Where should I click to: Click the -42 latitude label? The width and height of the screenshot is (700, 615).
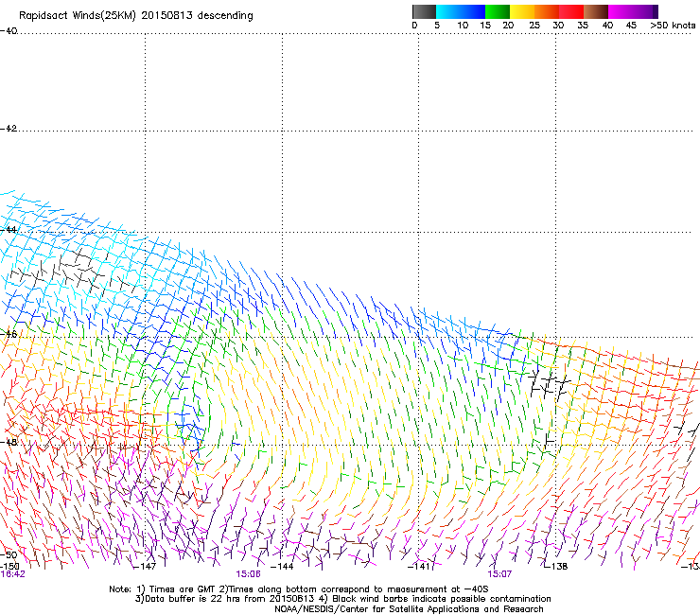pyautogui.click(x=9, y=128)
